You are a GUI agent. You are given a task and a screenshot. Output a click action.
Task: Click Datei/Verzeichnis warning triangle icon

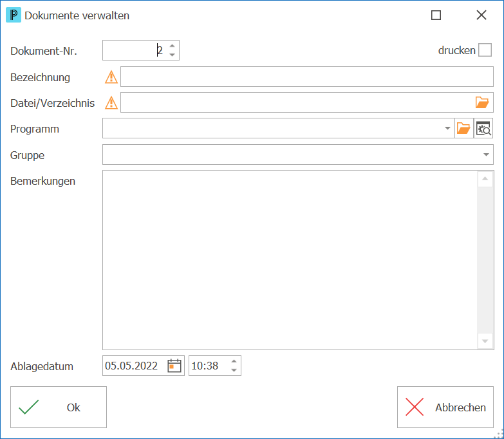tap(111, 103)
